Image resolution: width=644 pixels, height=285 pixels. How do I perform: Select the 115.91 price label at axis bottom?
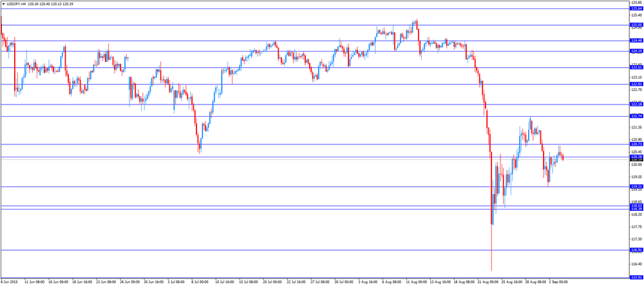[x=637, y=278]
